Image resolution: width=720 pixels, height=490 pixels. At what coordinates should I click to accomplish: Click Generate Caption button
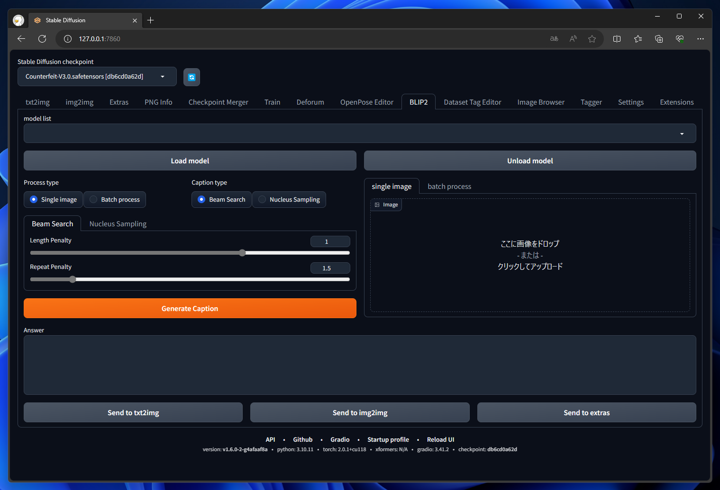click(x=190, y=309)
